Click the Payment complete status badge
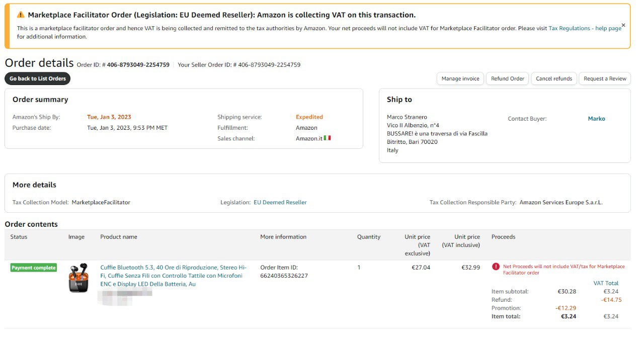 [x=33, y=268]
